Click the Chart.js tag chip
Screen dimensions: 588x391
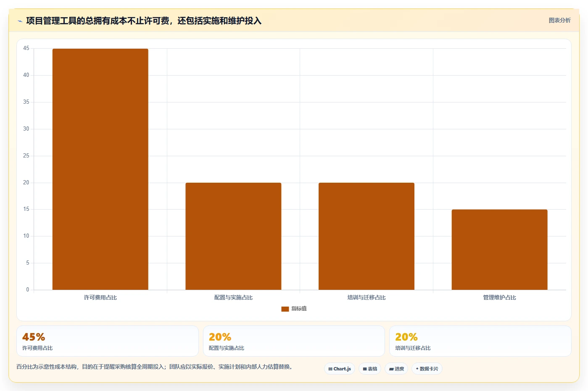pos(340,369)
